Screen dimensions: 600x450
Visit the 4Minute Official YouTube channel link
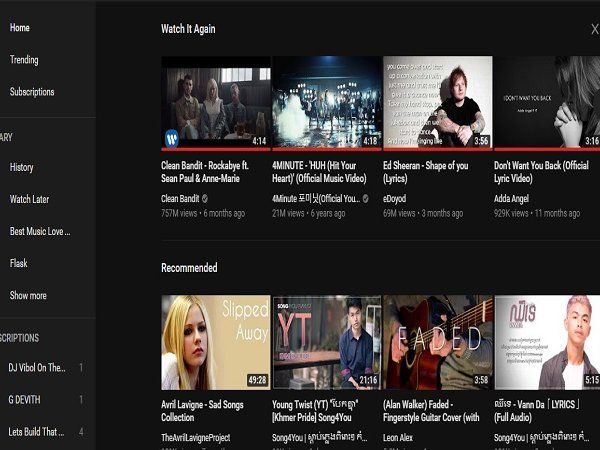[x=316, y=199]
